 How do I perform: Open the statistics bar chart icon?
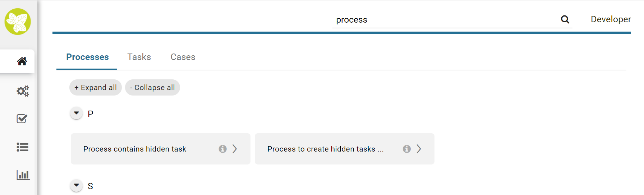[23, 175]
